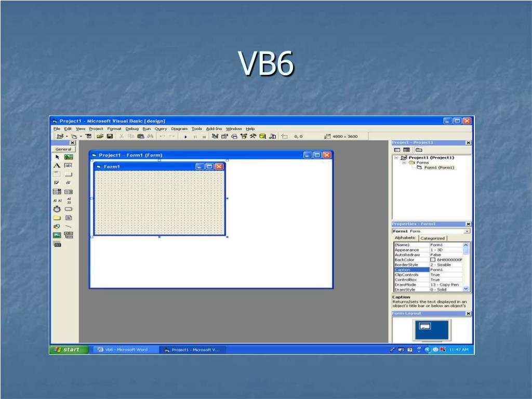Click the Add Standard EXE Project toolbar icon

pyautogui.click(x=60, y=137)
